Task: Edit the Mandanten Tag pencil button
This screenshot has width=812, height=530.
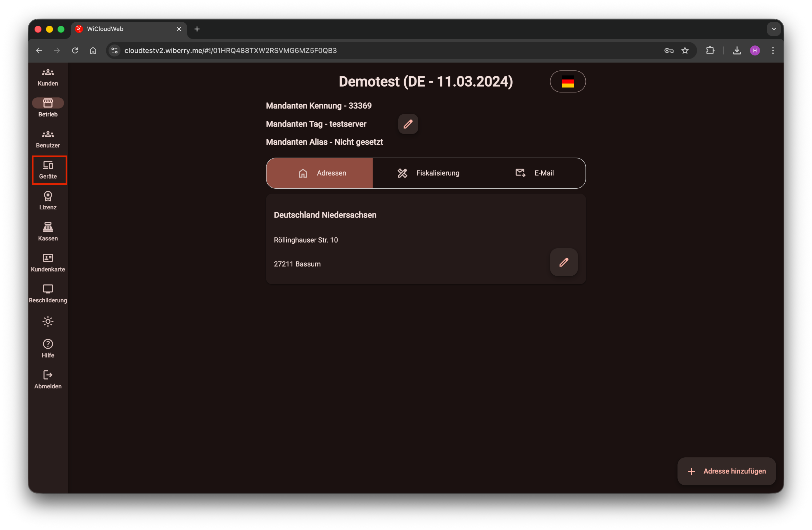Action: pyautogui.click(x=408, y=124)
